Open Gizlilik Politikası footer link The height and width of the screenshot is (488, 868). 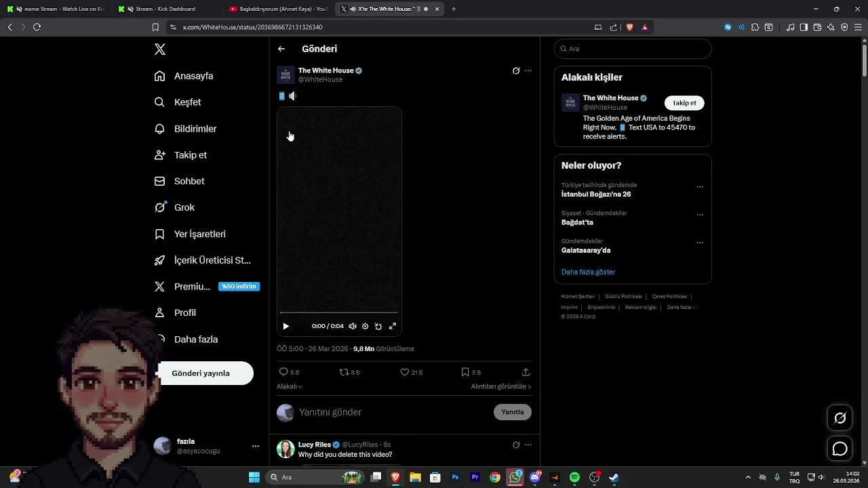[x=623, y=296]
